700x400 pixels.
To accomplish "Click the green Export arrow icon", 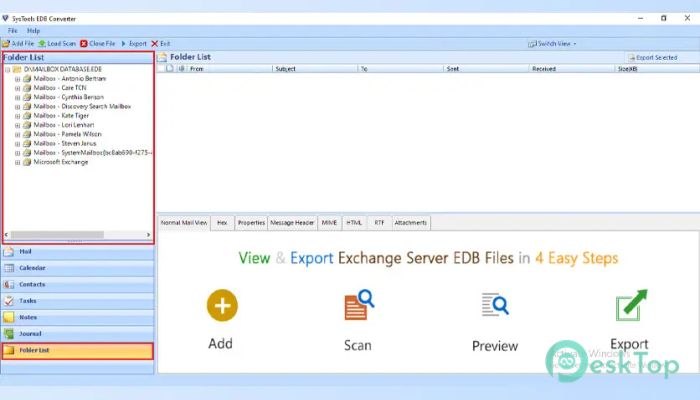I will tap(631, 305).
